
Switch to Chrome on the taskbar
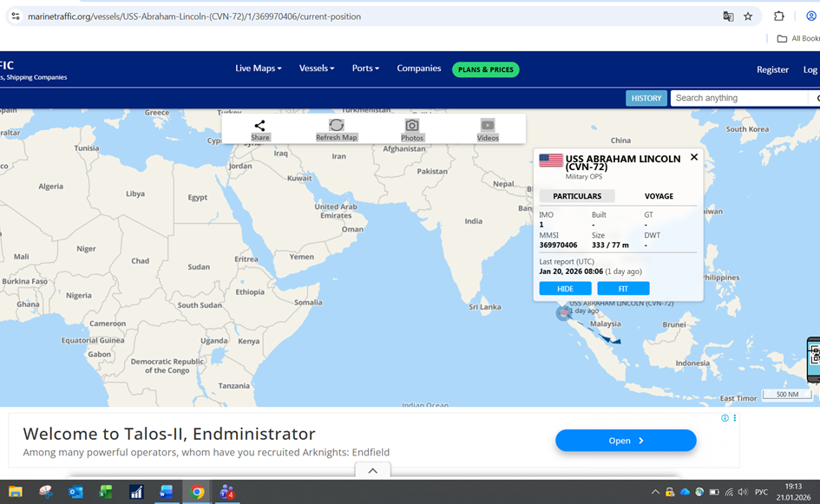197,492
